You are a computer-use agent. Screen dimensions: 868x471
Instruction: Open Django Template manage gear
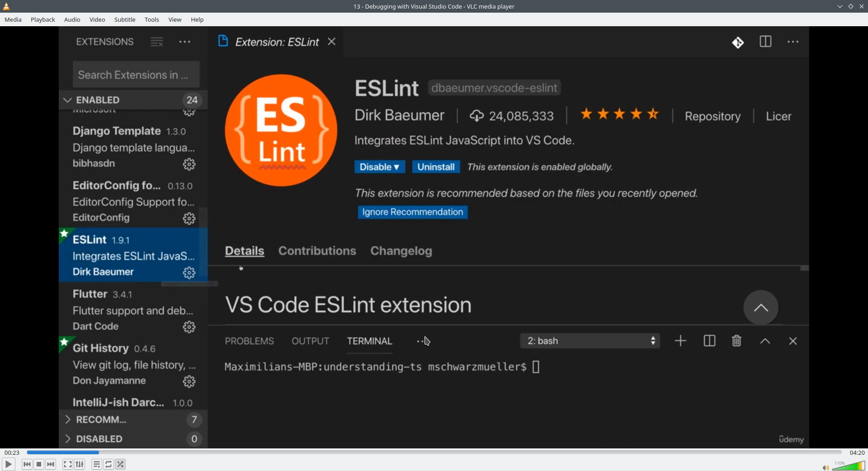click(x=189, y=164)
